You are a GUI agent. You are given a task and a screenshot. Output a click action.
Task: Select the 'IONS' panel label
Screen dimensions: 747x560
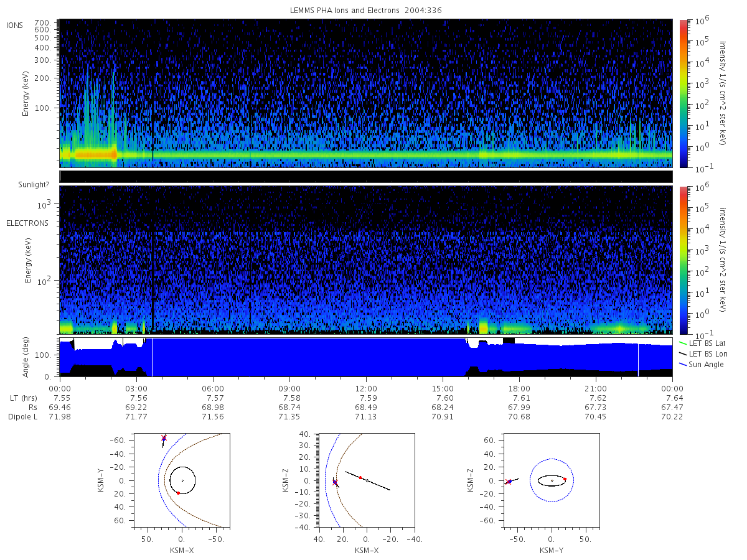click(x=16, y=25)
